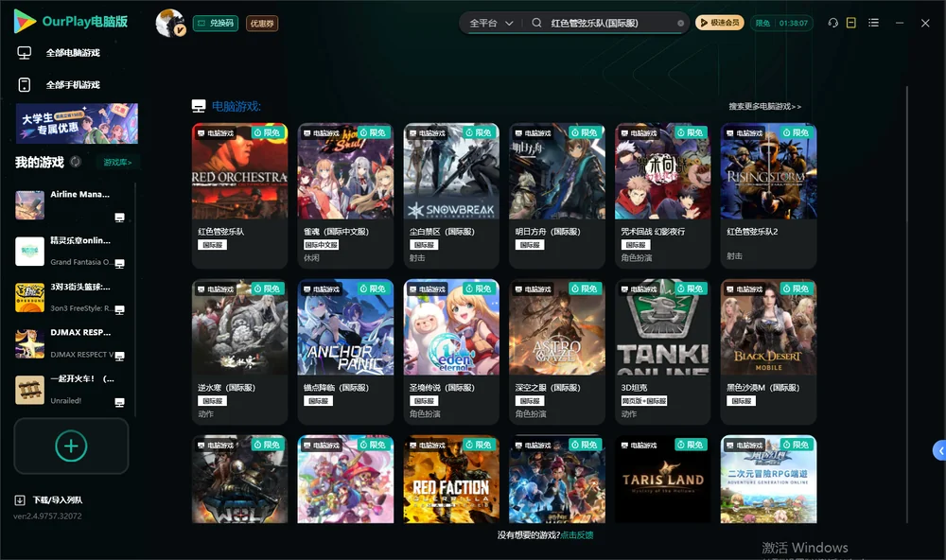Click the download/import list icon
This screenshot has height=560, width=946.
(20, 499)
